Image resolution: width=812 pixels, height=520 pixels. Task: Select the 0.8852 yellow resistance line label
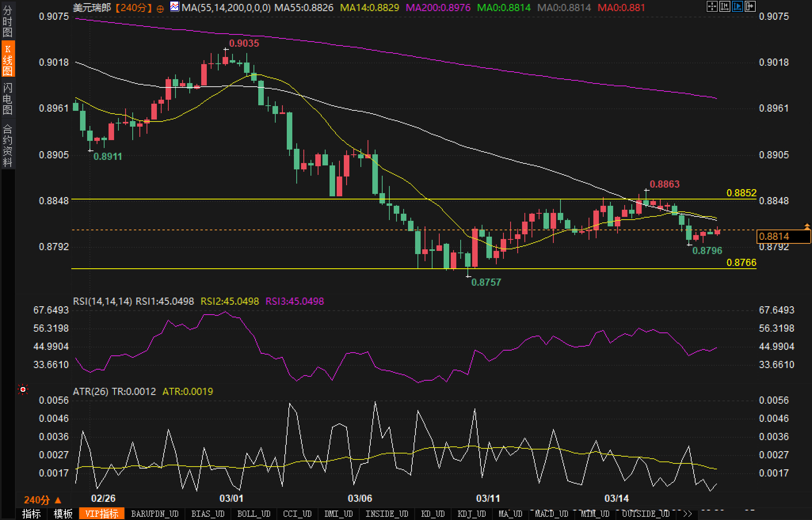741,193
